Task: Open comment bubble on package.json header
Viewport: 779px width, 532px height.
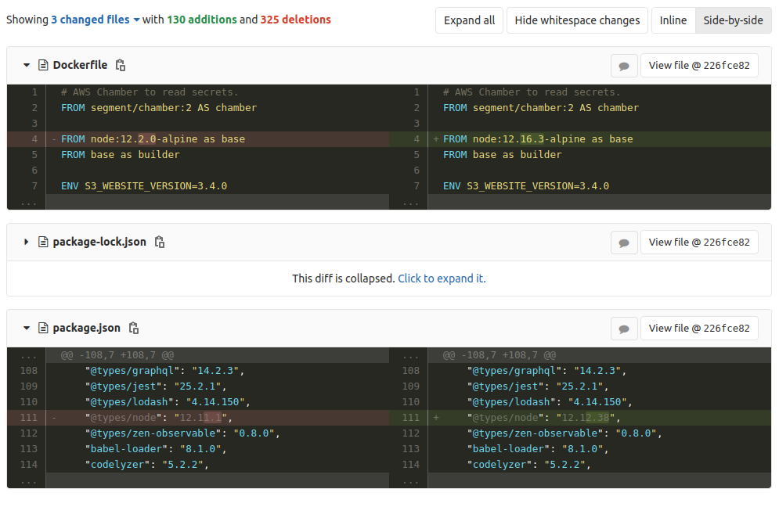Action: (624, 328)
